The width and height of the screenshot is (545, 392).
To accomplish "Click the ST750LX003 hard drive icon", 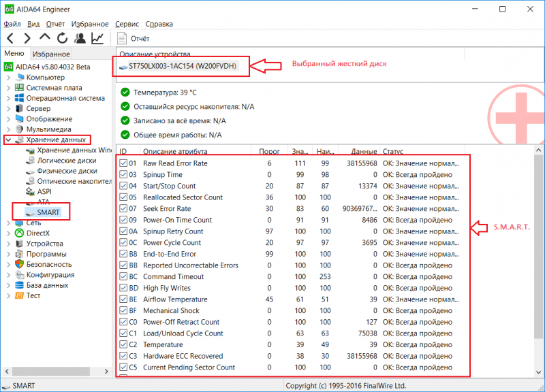I will (x=123, y=67).
